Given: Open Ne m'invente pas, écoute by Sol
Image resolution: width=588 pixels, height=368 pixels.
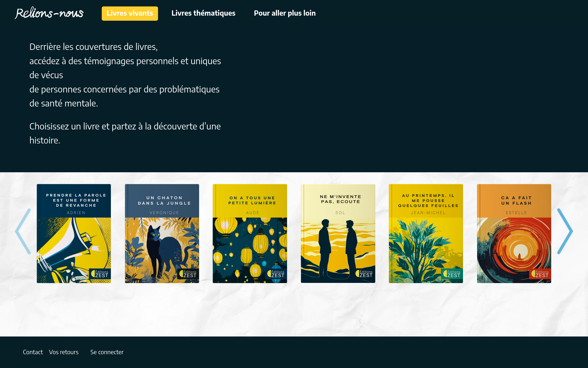Looking at the screenshot, I should click(x=338, y=233).
